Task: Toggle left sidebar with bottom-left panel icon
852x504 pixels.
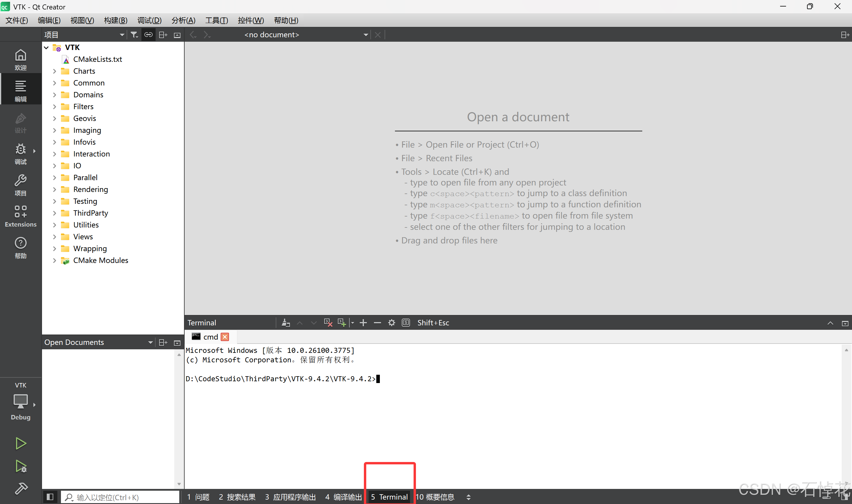Action: [x=50, y=497]
